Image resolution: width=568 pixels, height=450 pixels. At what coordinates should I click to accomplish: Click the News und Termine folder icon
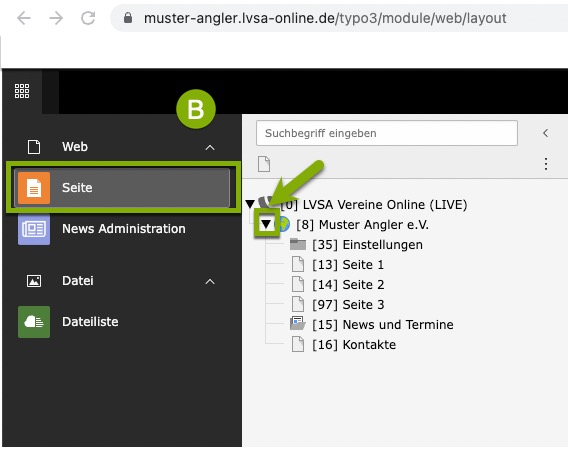298,324
